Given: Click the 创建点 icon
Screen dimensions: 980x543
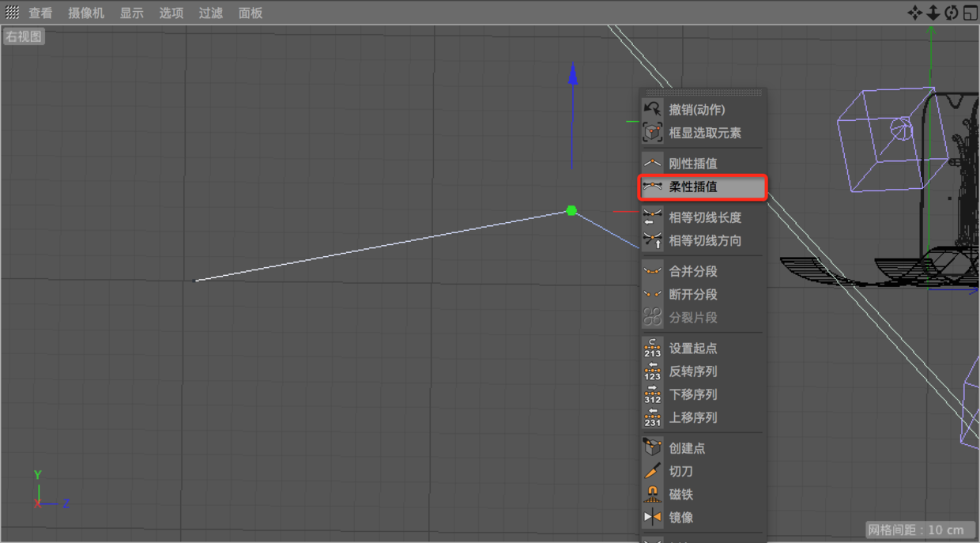Looking at the screenshot, I should 652,447.
